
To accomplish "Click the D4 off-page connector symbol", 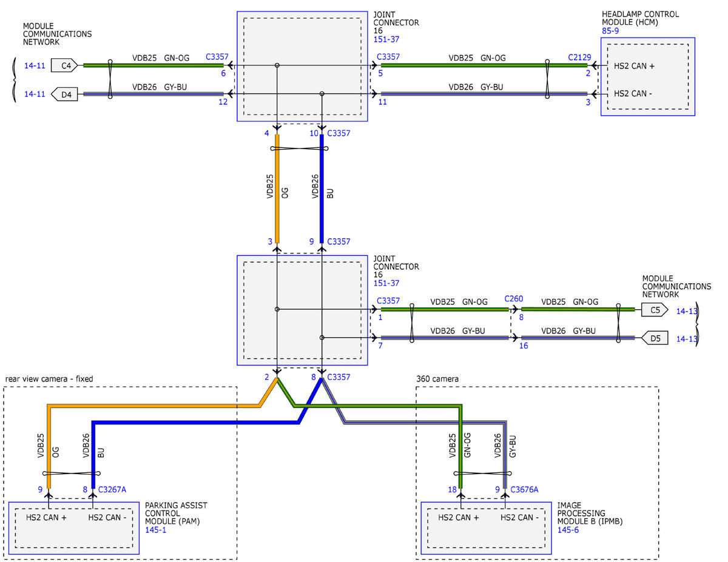I will [64, 94].
